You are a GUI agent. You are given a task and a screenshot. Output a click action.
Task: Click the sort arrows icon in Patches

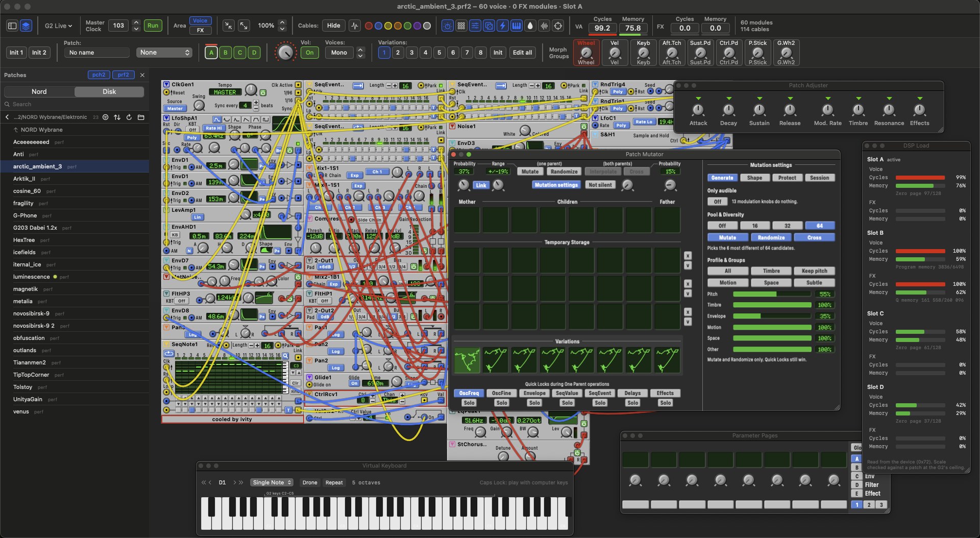coord(117,117)
